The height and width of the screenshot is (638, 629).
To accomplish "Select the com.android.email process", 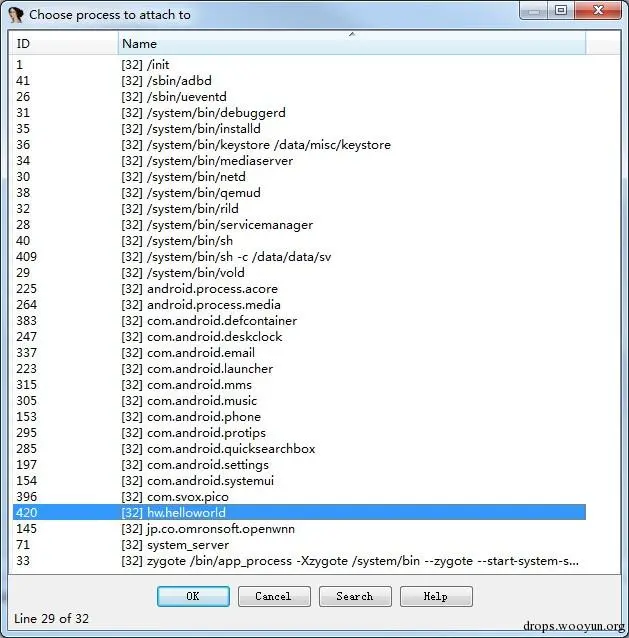I will click(x=299, y=353).
